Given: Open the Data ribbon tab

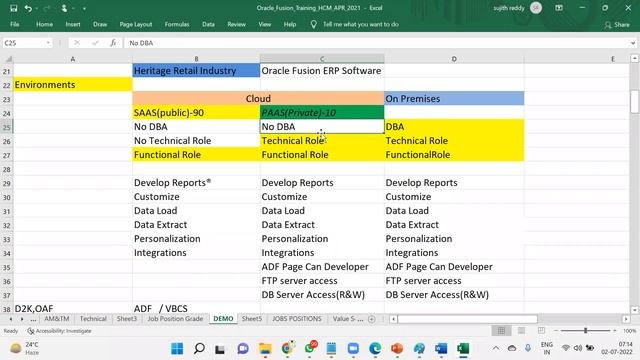Looking at the screenshot, I should click(x=208, y=24).
